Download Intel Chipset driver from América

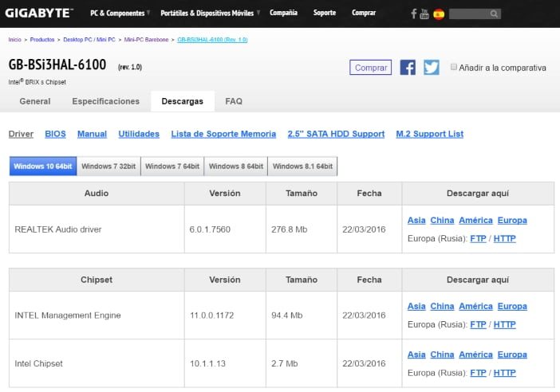[x=475, y=355]
